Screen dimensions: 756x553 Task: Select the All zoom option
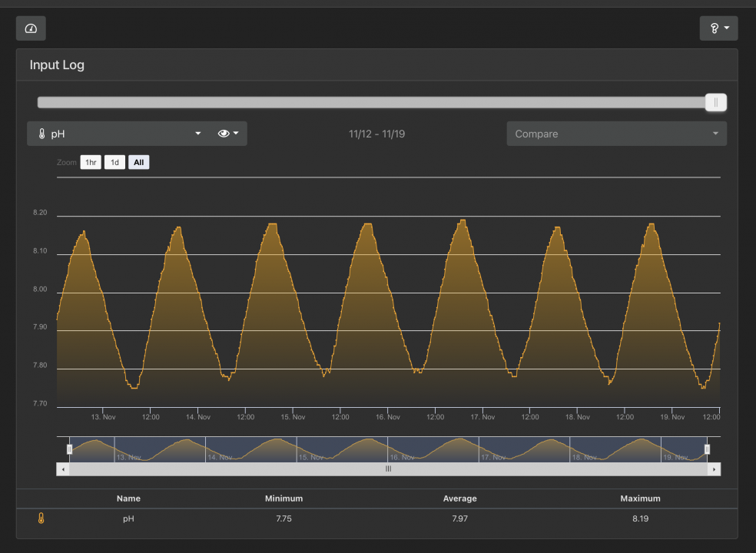click(138, 162)
